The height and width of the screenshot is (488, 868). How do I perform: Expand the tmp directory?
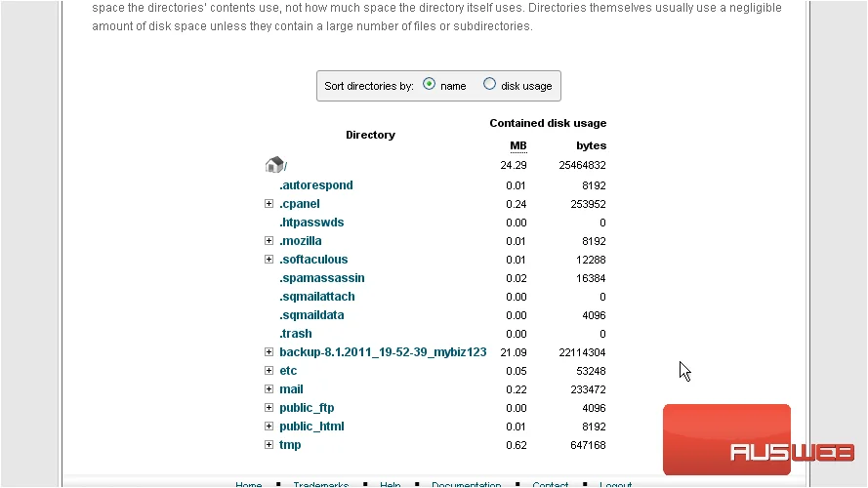pos(269,444)
